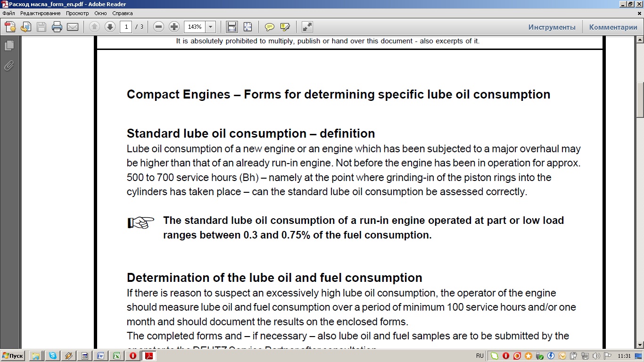This screenshot has width=644, height=362.
Task: Send the file by email via the envelope icon
Action: 73,27
